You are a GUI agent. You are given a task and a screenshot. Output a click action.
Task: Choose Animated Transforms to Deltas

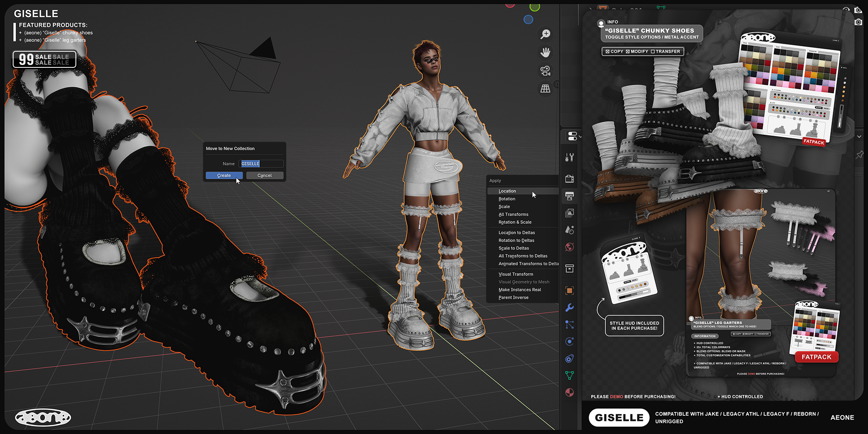(x=523, y=264)
